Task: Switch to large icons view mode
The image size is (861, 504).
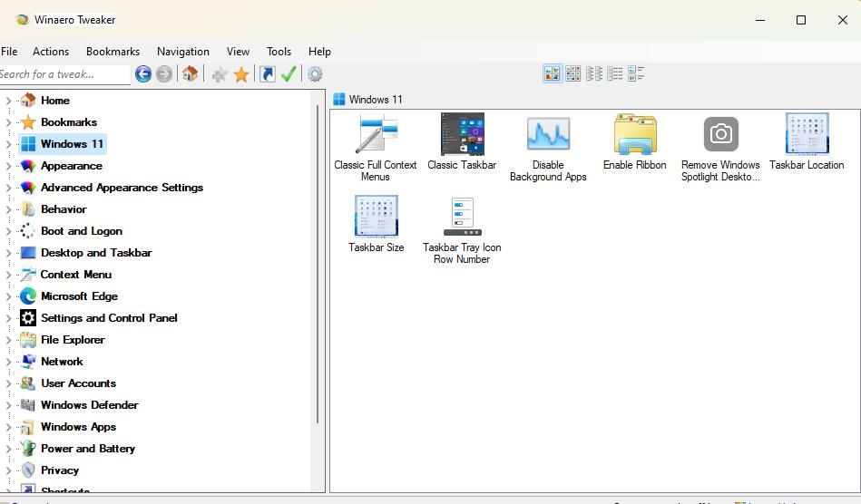Action: point(553,73)
